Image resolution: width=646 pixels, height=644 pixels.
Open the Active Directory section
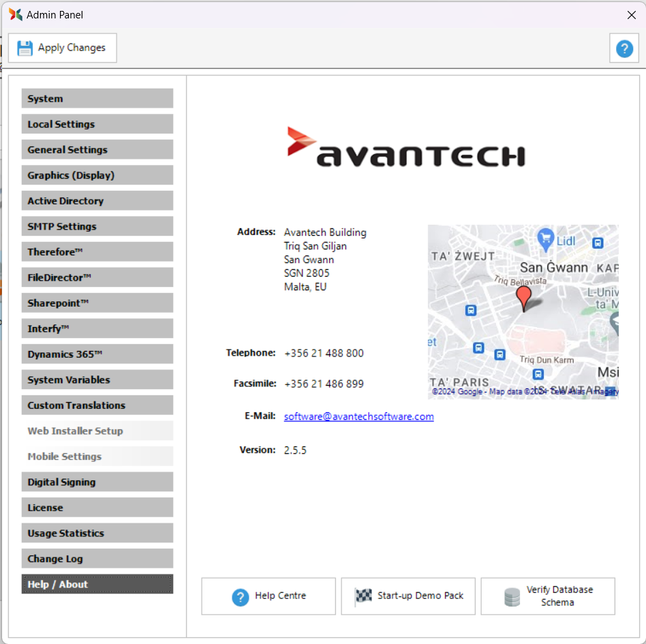point(97,201)
